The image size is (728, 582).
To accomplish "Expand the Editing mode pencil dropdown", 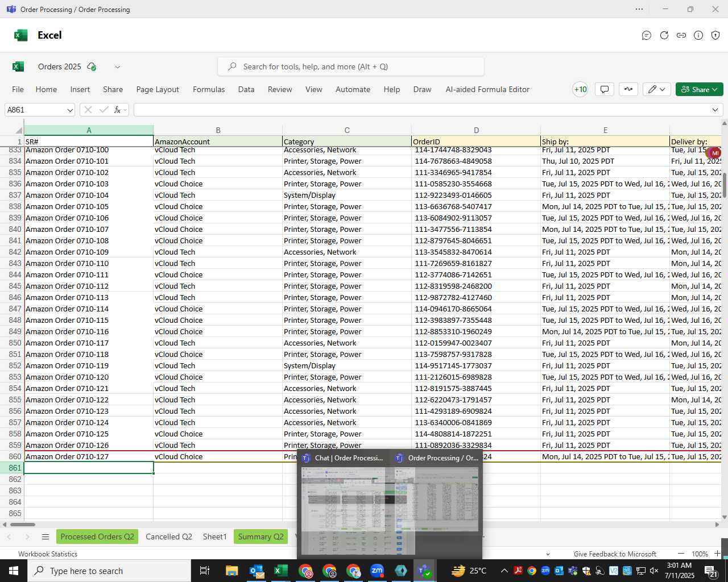I will tap(657, 89).
